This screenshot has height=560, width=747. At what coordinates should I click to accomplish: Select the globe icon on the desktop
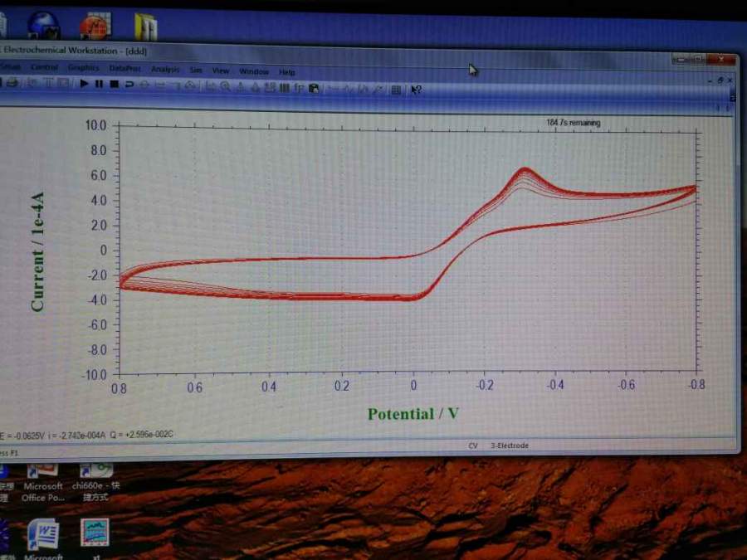tap(43, 25)
